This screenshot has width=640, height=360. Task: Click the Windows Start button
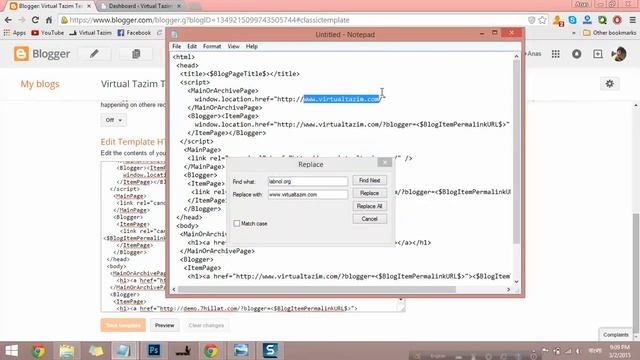(11, 351)
